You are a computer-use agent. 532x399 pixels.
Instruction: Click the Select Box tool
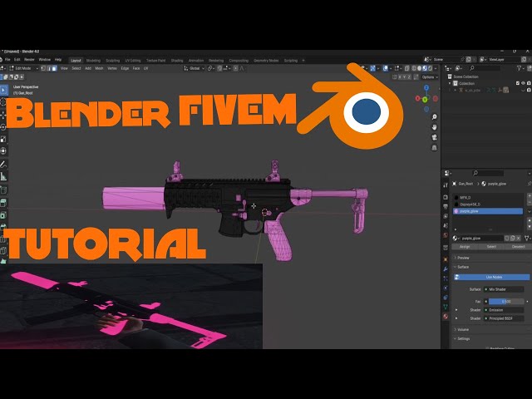pyautogui.click(x=3, y=91)
